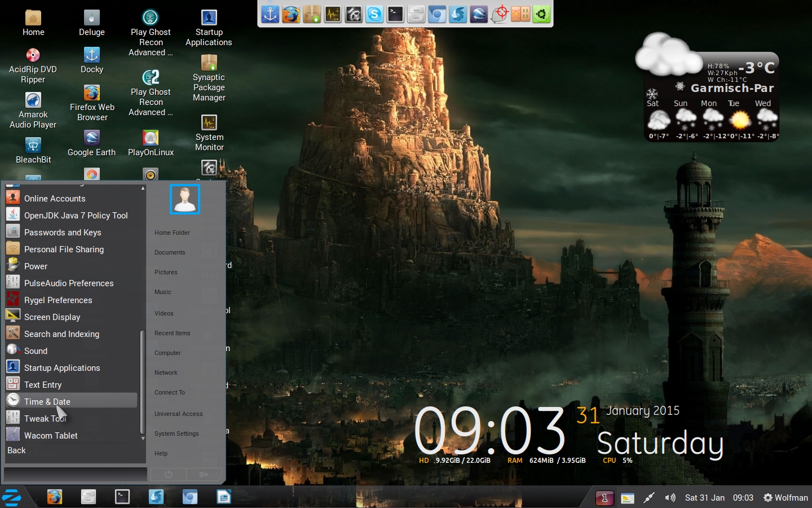Image resolution: width=812 pixels, height=508 pixels.
Task: Select Screen Display in the menu
Action: click(x=71, y=317)
